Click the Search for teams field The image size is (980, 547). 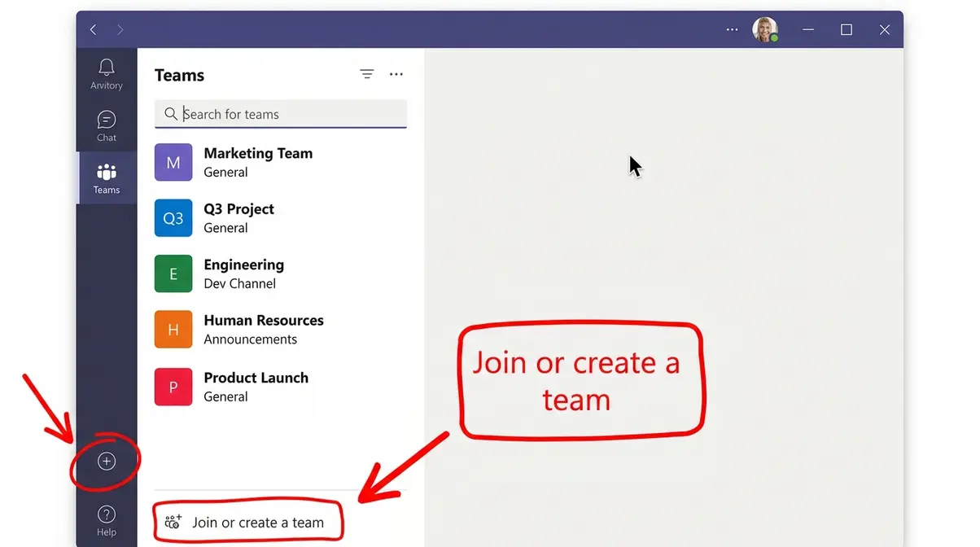pyautogui.click(x=281, y=114)
